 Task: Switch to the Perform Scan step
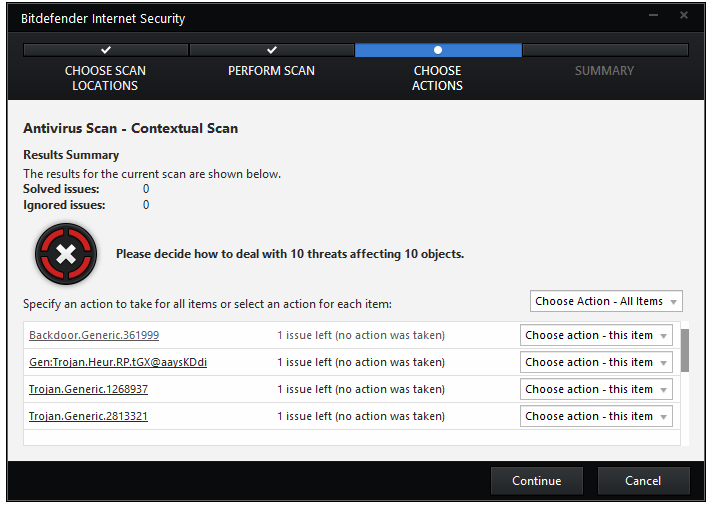tap(271, 71)
